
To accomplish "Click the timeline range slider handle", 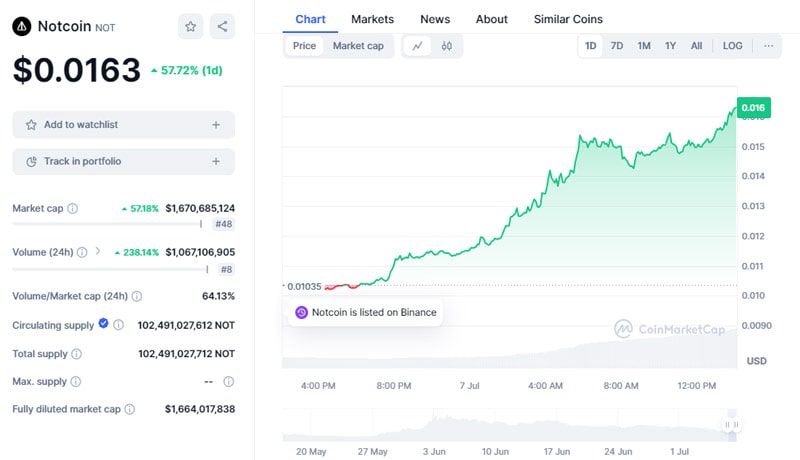I will coord(732,424).
